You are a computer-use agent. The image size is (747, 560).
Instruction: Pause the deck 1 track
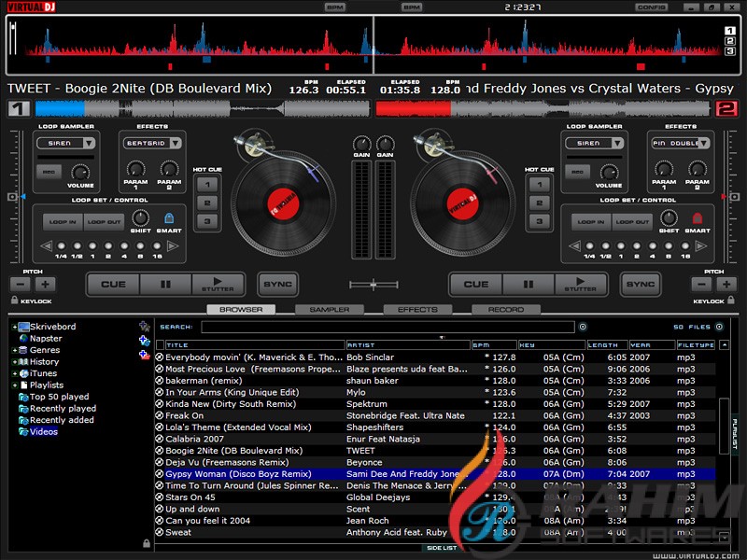pyautogui.click(x=165, y=285)
